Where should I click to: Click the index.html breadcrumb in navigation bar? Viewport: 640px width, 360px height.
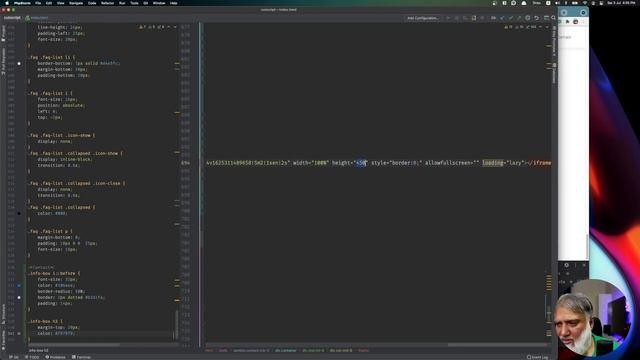37,18
